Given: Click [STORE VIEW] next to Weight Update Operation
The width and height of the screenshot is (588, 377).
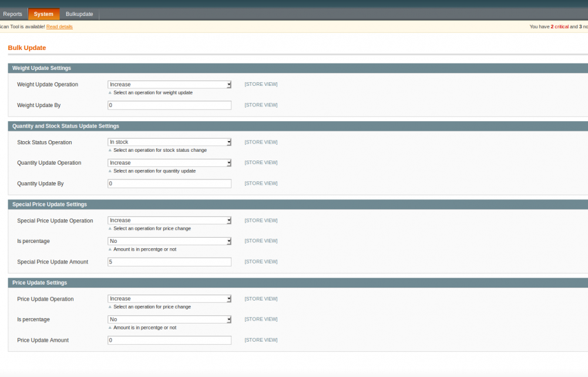Looking at the screenshot, I should tap(260, 84).
